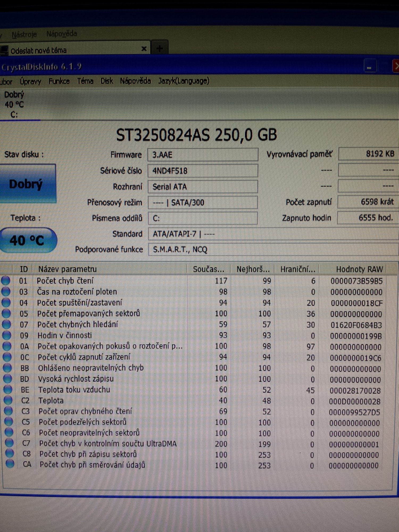Viewport: 399px width, 532px height.
Task: Click the Vyrovnávací paměť field 8192 KB
Action: (369, 154)
